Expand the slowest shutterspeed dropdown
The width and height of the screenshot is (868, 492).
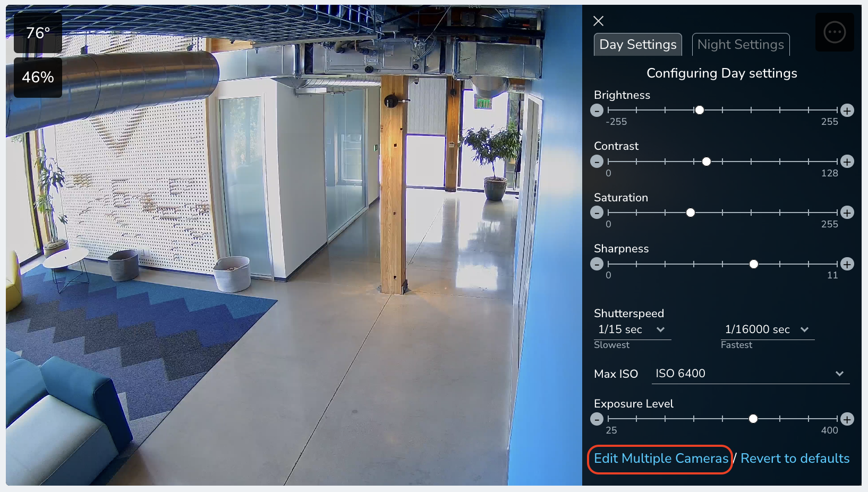point(632,330)
